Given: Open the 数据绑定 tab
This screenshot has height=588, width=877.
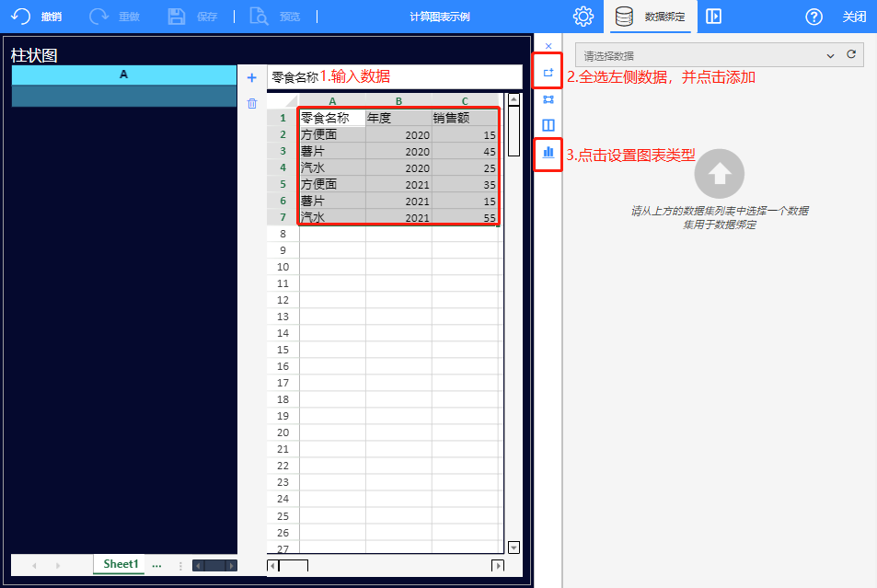Looking at the screenshot, I should click(x=652, y=17).
